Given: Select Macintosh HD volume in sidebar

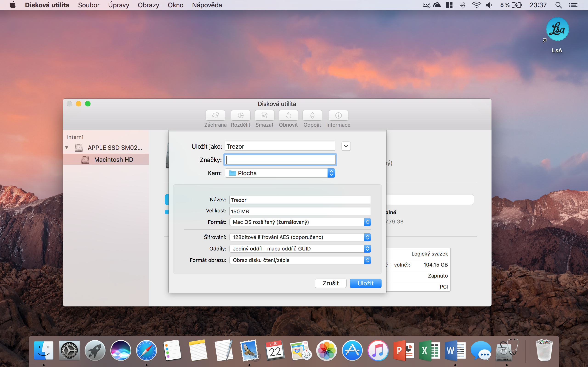Looking at the screenshot, I should click(x=113, y=159).
